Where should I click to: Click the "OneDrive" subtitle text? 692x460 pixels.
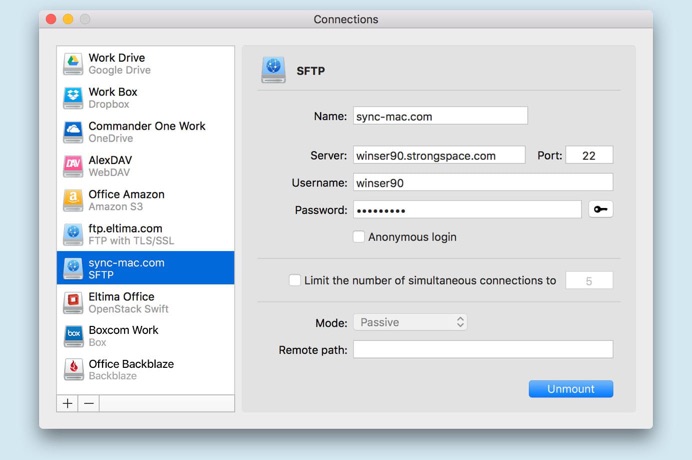click(111, 138)
